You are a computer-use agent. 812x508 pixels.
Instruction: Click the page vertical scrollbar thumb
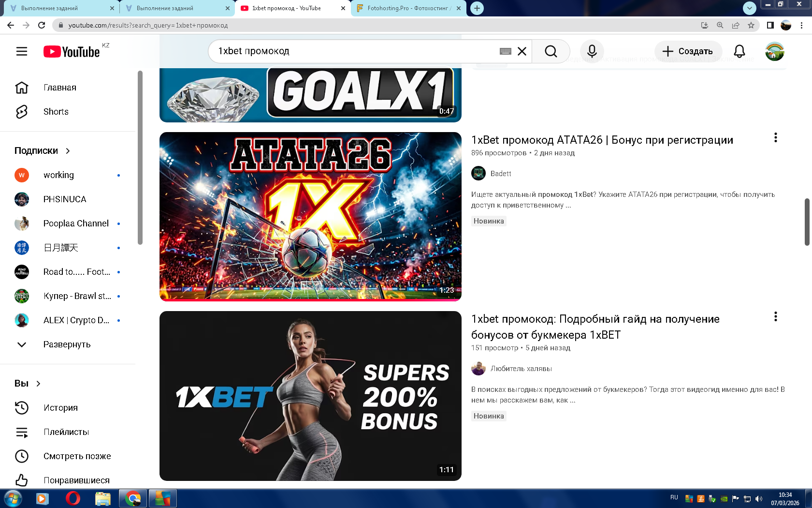tap(807, 222)
